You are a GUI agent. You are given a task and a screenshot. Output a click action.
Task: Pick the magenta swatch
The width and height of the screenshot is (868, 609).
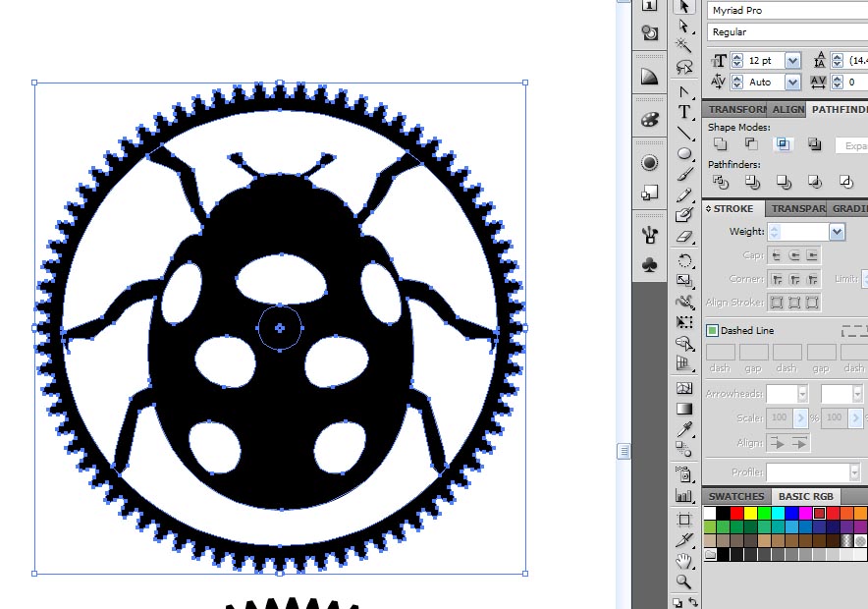click(805, 513)
